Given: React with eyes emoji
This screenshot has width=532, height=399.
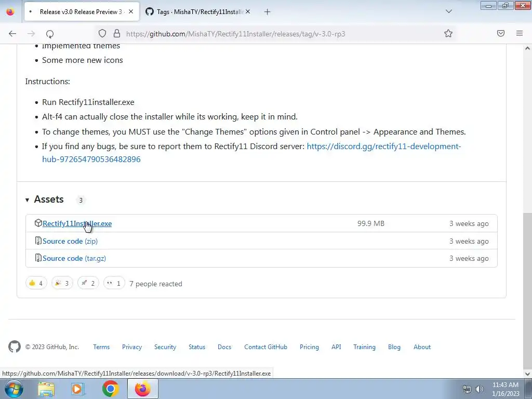Looking at the screenshot, I should (114, 283).
